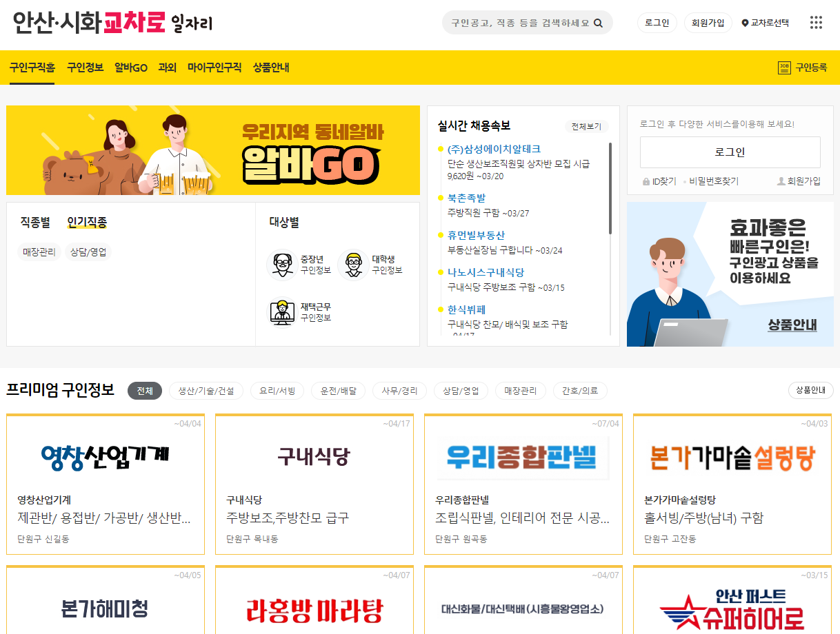Select the 운전/배달 filter
The image size is (840, 634).
(x=338, y=391)
